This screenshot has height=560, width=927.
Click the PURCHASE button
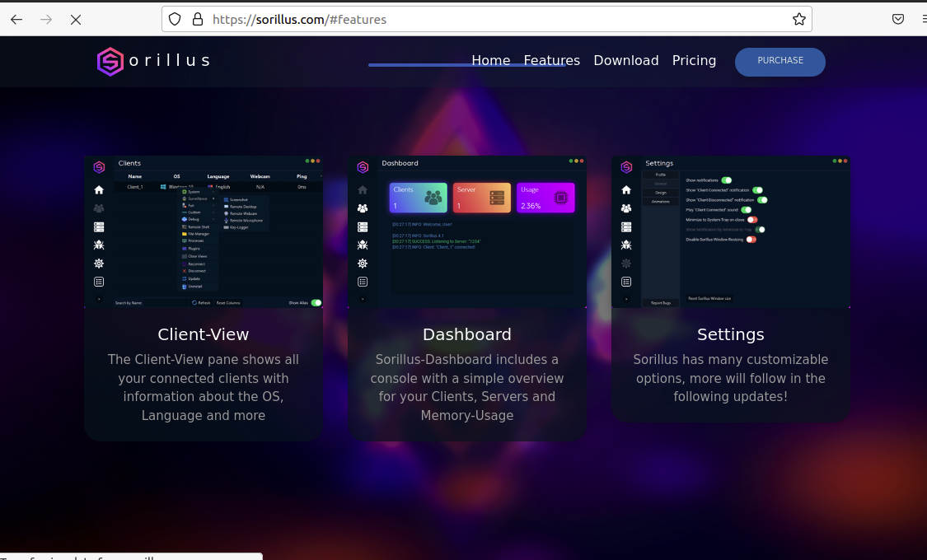pos(780,62)
